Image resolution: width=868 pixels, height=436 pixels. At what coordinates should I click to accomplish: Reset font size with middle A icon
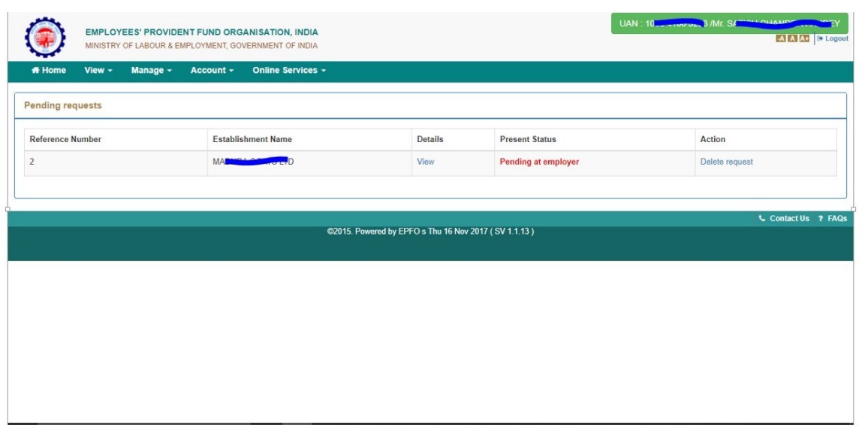point(792,38)
